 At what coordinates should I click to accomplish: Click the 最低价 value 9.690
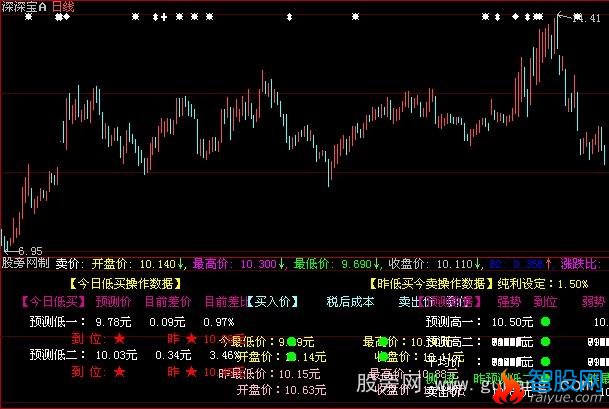(x=356, y=264)
